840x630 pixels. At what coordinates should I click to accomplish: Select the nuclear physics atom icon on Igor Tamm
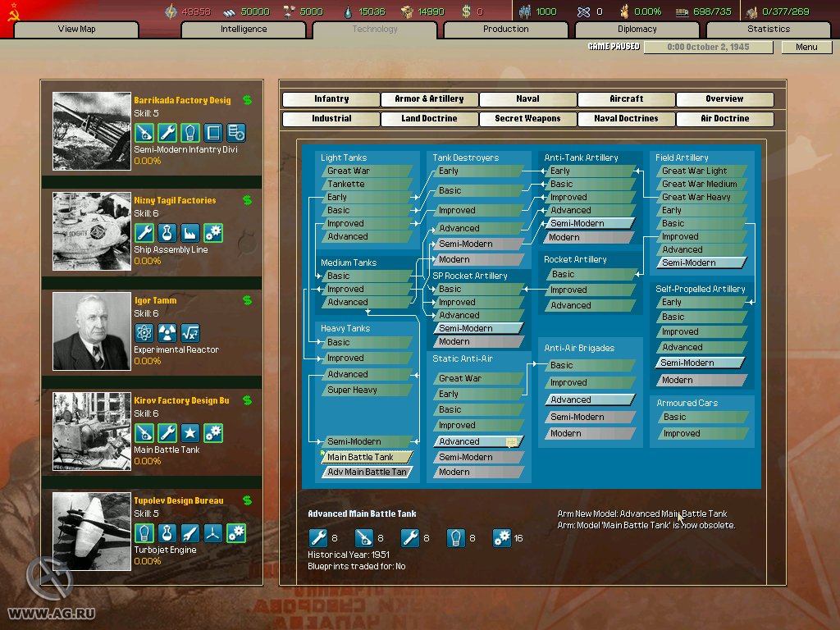(144, 332)
